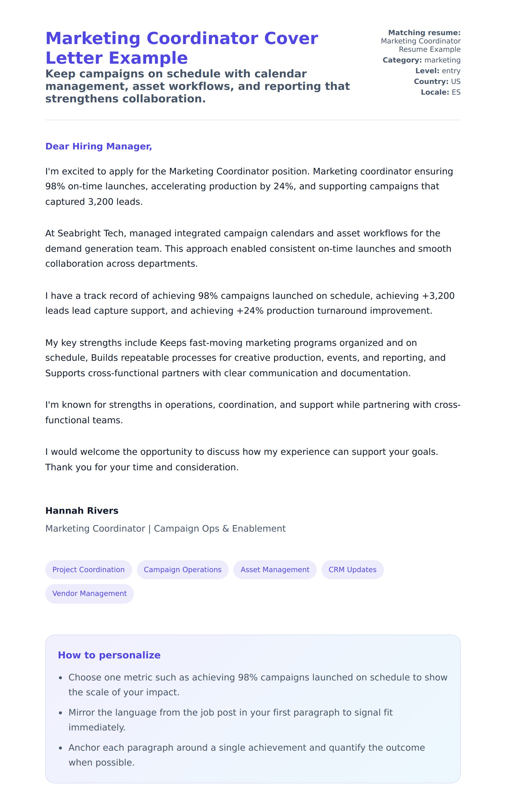Click the Asset Management skill tag
The width and height of the screenshot is (506, 812).
click(x=275, y=569)
